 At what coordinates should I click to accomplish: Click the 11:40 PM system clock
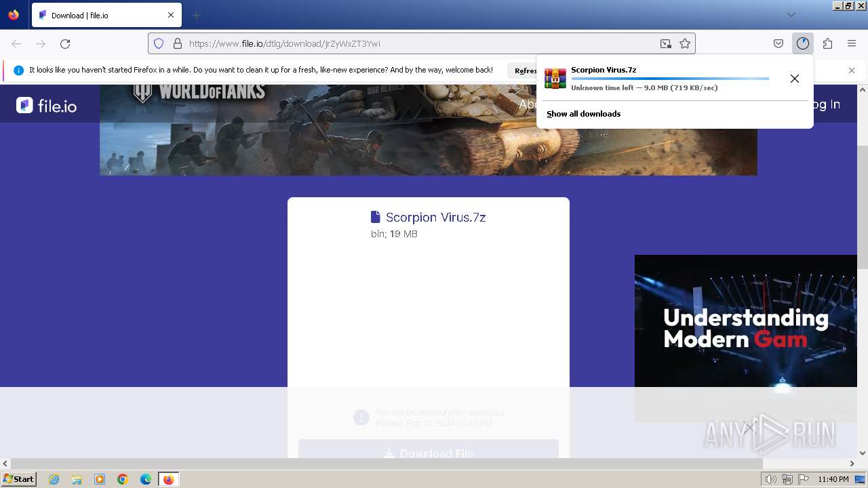[x=833, y=479]
